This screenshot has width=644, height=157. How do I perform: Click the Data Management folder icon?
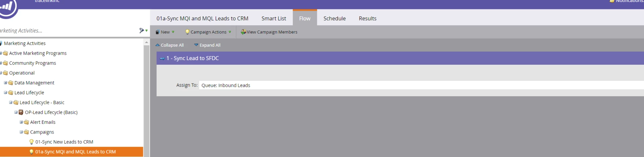click(x=11, y=83)
